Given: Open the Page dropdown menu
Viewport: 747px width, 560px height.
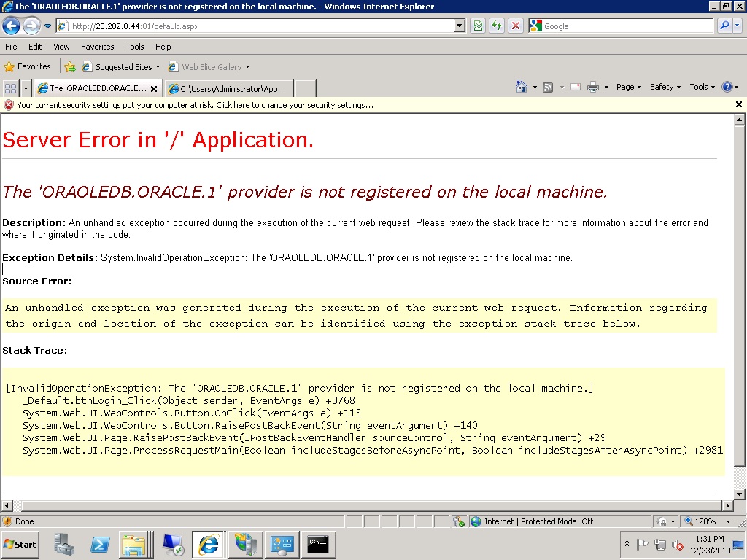Looking at the screenshot, I should (x=628, y=87).
